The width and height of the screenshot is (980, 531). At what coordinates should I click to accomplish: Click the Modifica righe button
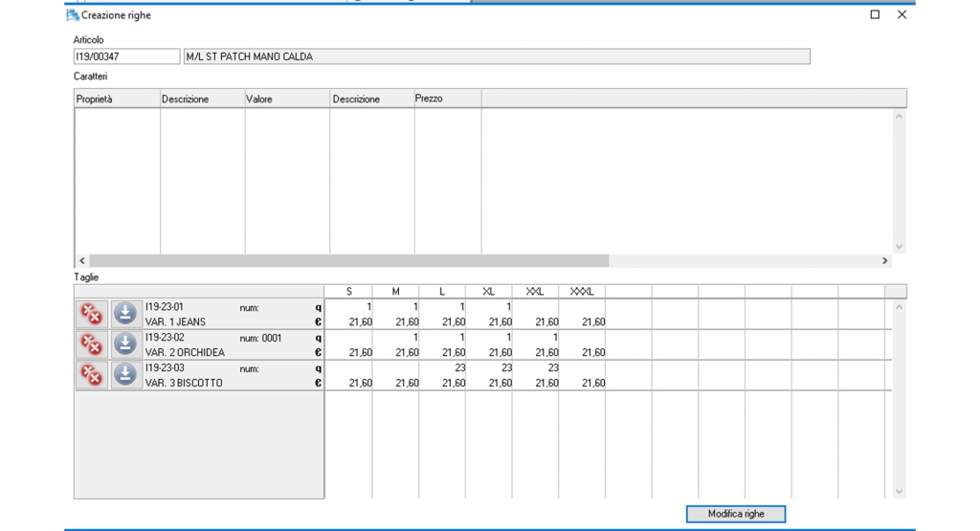pos(736,514)
